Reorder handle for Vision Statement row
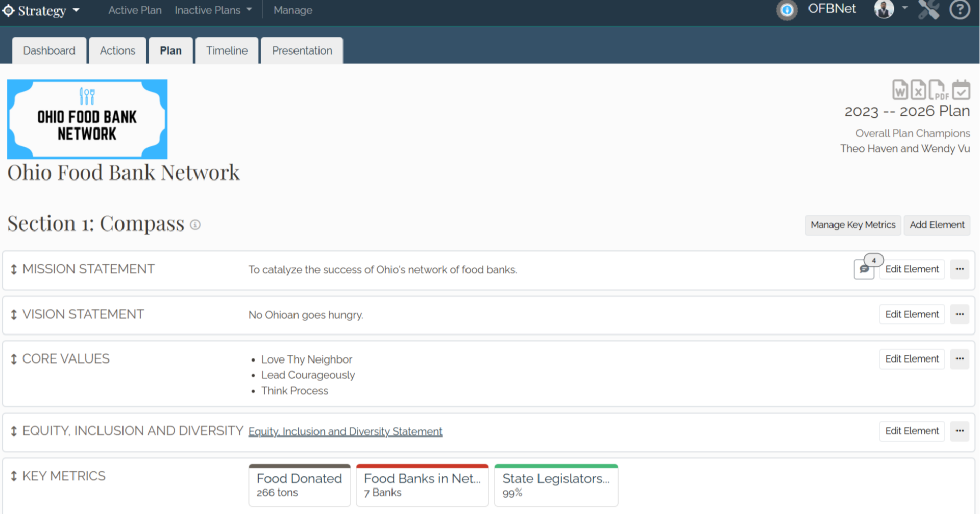The height and width of the screenshot is (514, 980). tap(14, 315)
